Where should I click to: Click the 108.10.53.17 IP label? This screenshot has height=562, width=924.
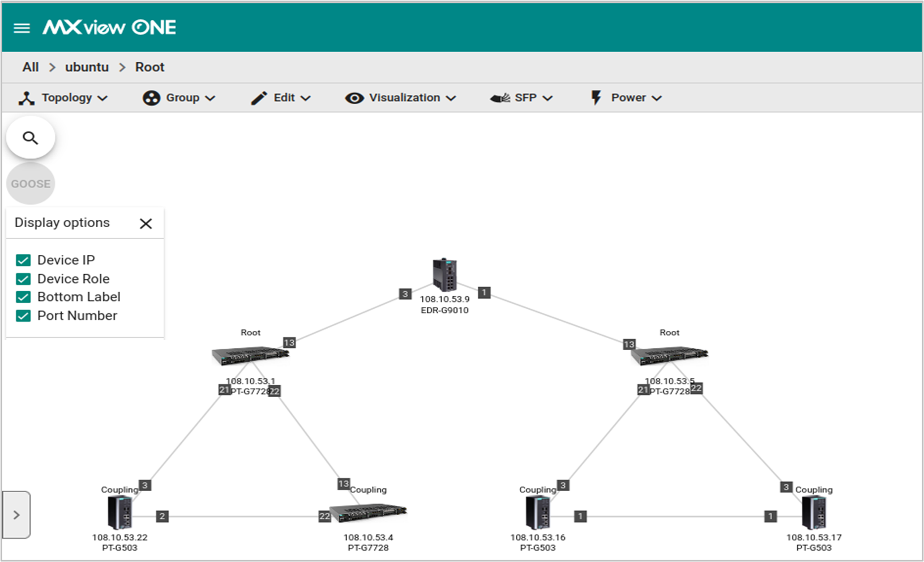814,538
